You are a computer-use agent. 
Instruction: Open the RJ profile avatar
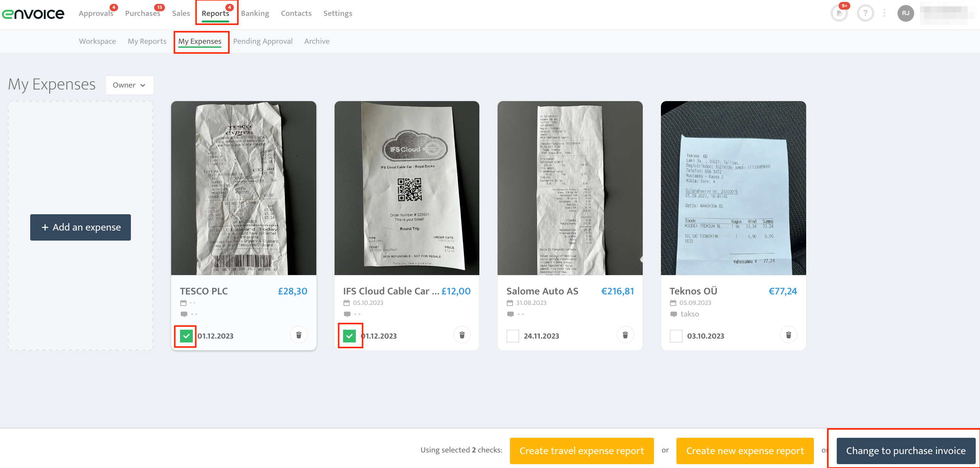pyautogui.click(x=905, y=13)
